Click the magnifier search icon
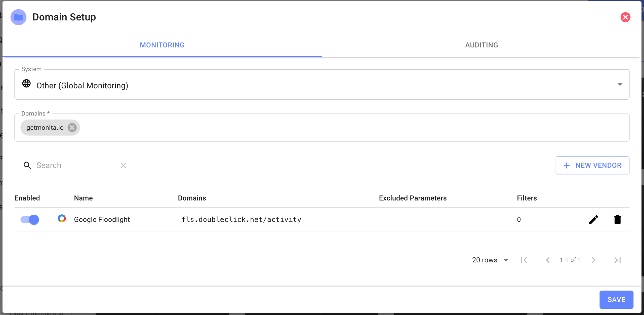Image resolution: width=644 pixels, height=315 pixels. click(27, 165)
